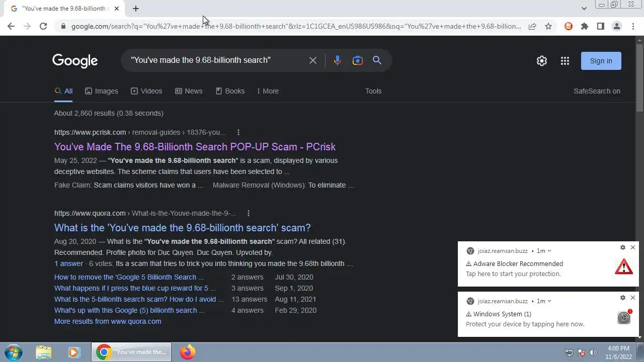The image size is (644, 362).
Task: Open search Tools options
Action: click(x=373, y=91)
